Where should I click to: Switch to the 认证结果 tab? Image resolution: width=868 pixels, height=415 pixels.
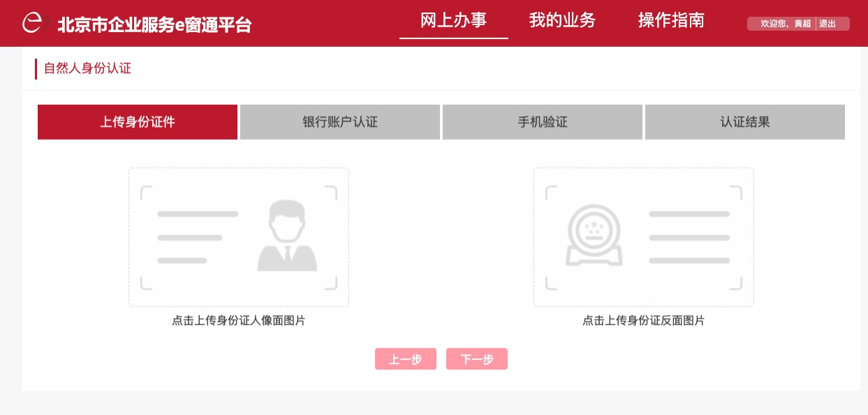coord(745,122)
